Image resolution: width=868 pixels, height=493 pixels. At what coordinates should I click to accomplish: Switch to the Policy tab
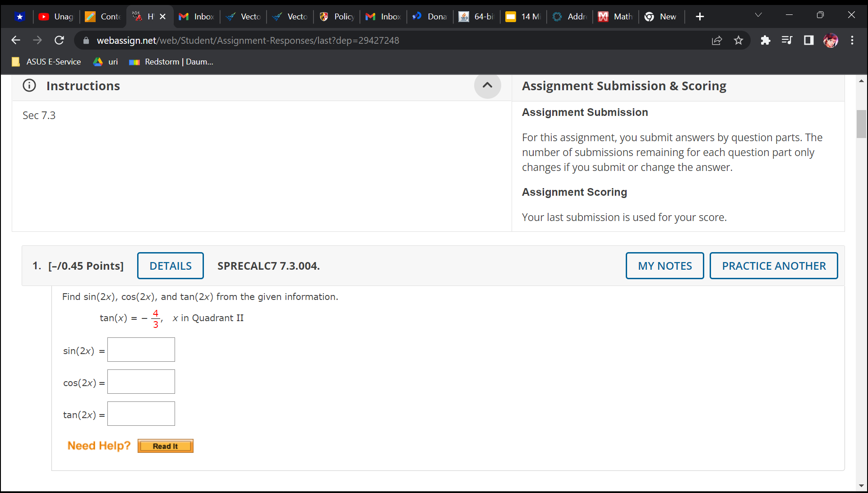(337, 17)
